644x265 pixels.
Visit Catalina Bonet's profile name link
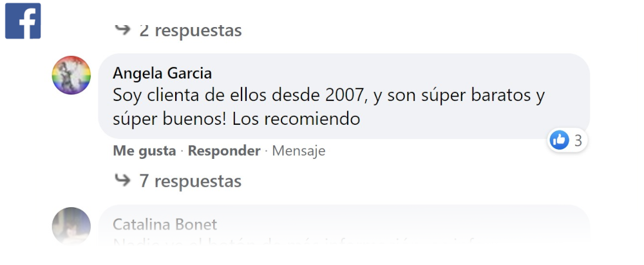(x=164, y=224)
